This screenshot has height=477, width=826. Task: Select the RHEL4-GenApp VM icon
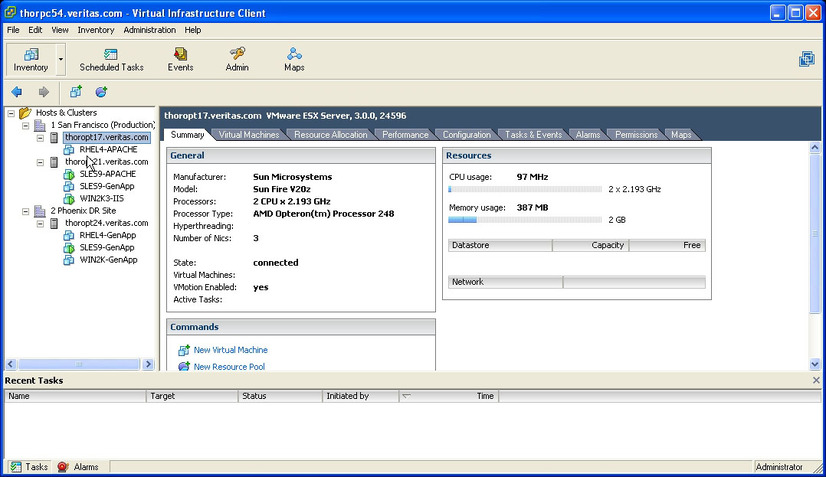pos(68,235)
